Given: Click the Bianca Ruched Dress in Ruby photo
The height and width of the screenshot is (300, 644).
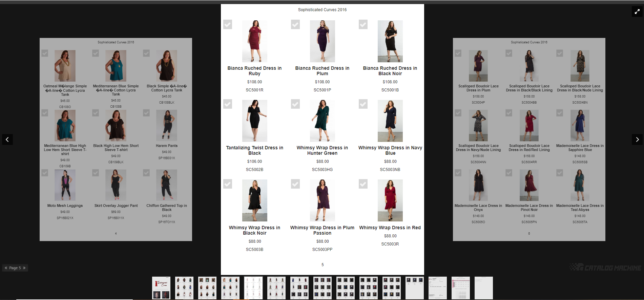Looking at the screenshot, I should 255,41.
